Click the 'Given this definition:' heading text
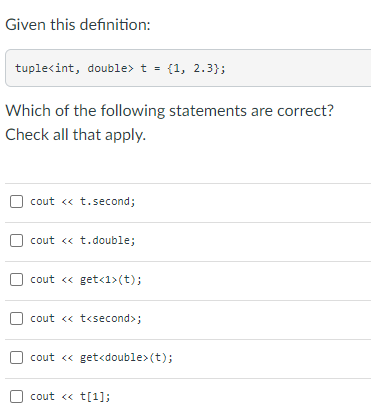The image size is (371, 413). coord(78,25)
